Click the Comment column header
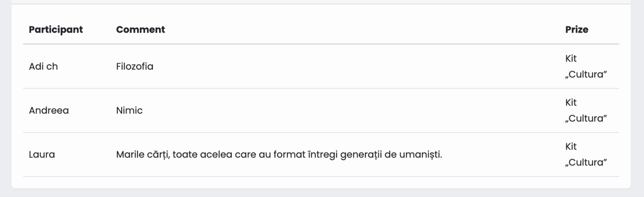Screen dimensions: 644x197 click(140, 30)
